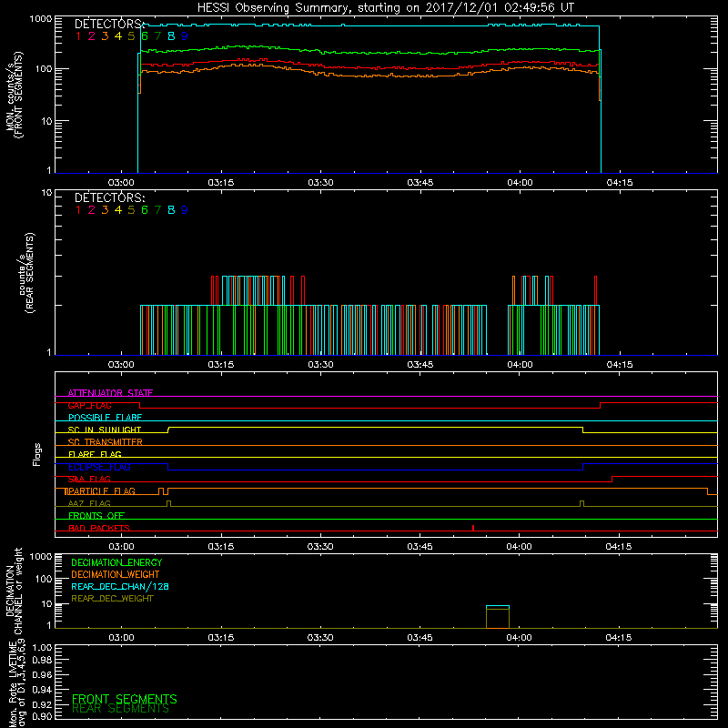728x728 pixels.
Task: Click the HESSI Observing Summary title
Action: tap(385, 7)
